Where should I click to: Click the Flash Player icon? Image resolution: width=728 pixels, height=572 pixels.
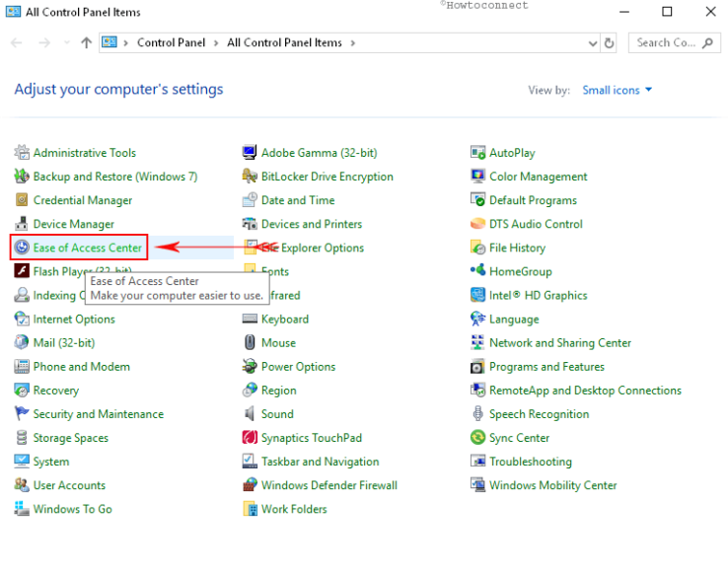pyautogui.click(x=22, y=270)
